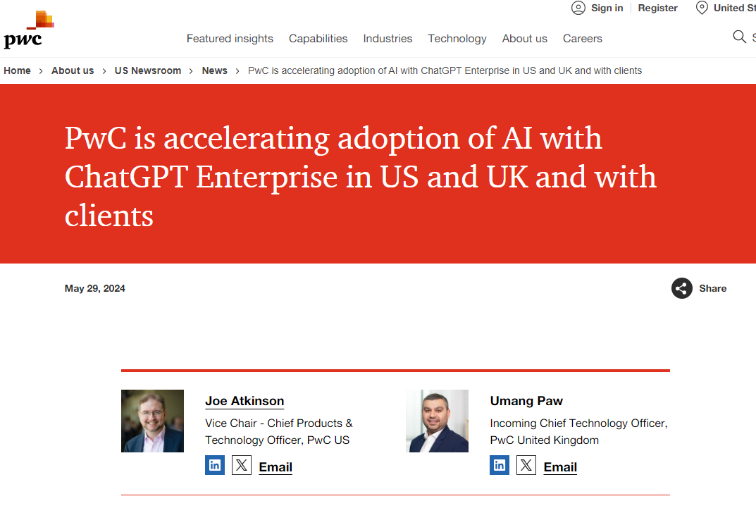Image resolution: width=756 pixels, height=532 pixels.
Task: Click Joe Atkinson's profile photo
Action: (152, 421)
